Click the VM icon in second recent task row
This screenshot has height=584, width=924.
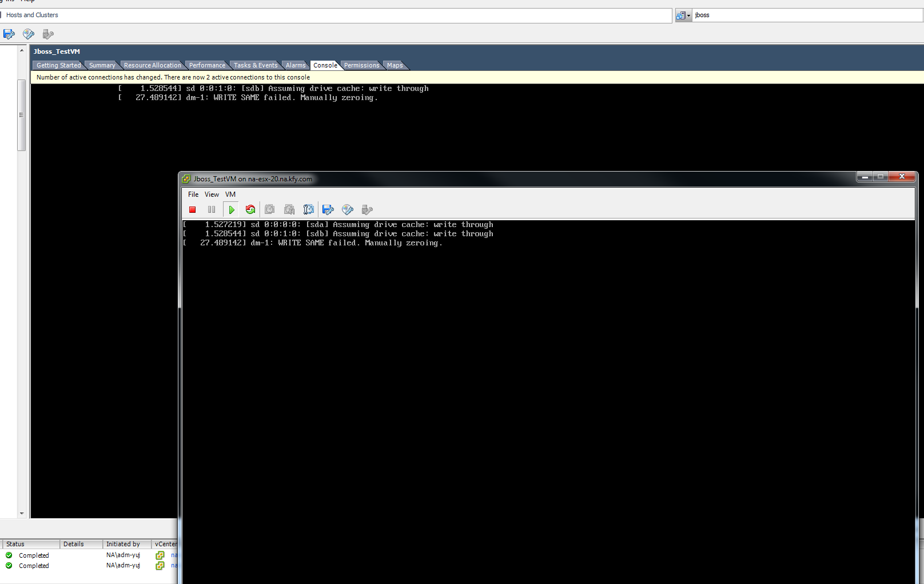click(160, 566)
